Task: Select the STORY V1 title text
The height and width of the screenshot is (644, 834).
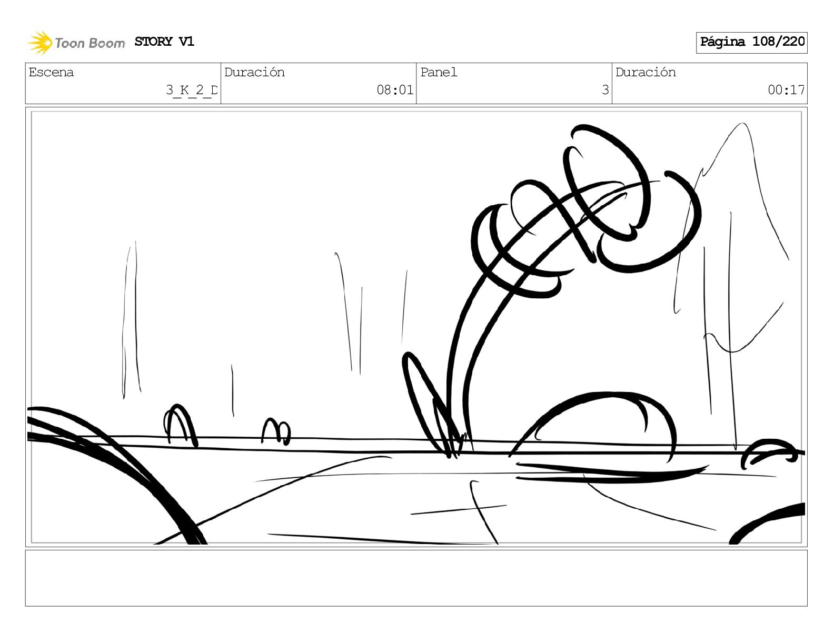Action: click(x=164, y=42)
